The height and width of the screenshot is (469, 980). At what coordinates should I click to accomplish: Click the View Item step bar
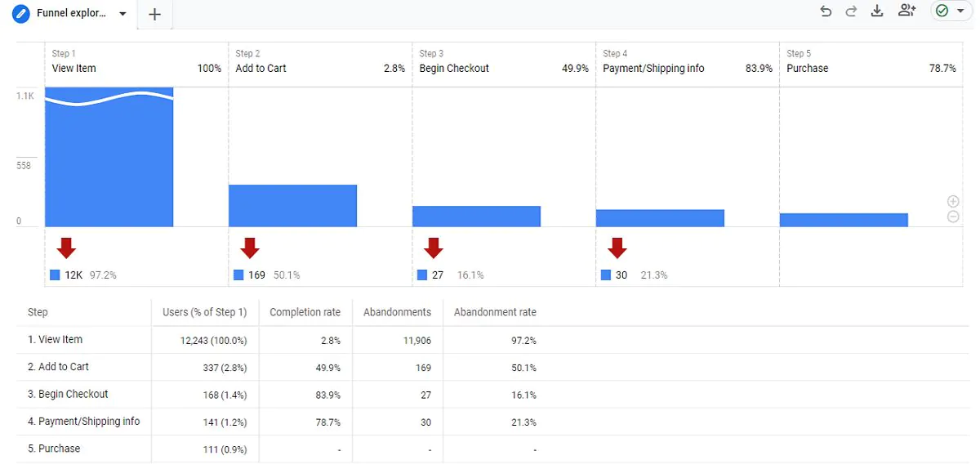(109, 157)
